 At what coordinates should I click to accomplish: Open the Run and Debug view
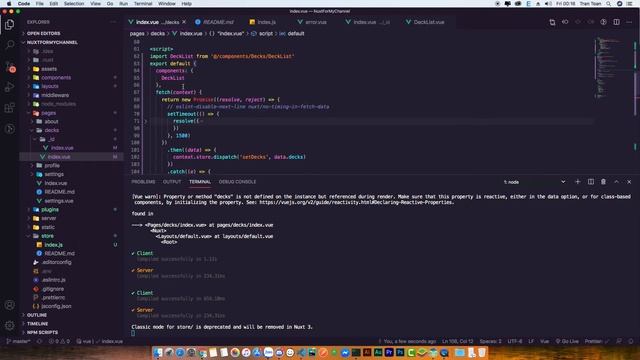(x=9, y=87)
